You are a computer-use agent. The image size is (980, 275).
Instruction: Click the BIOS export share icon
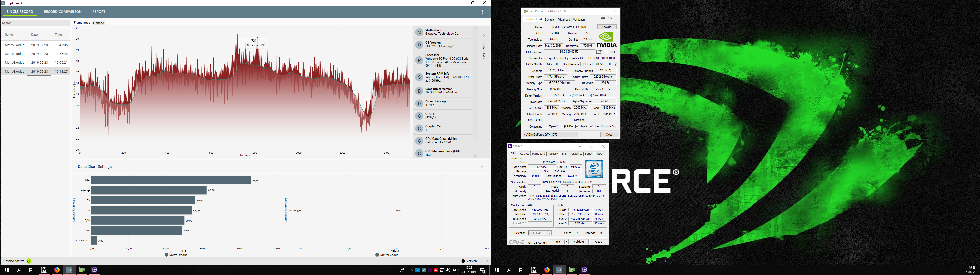pyautogui.click(x=599, y=52)
